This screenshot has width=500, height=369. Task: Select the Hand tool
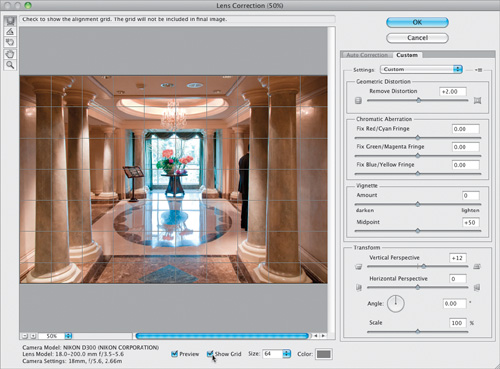[x=10, y=54]
